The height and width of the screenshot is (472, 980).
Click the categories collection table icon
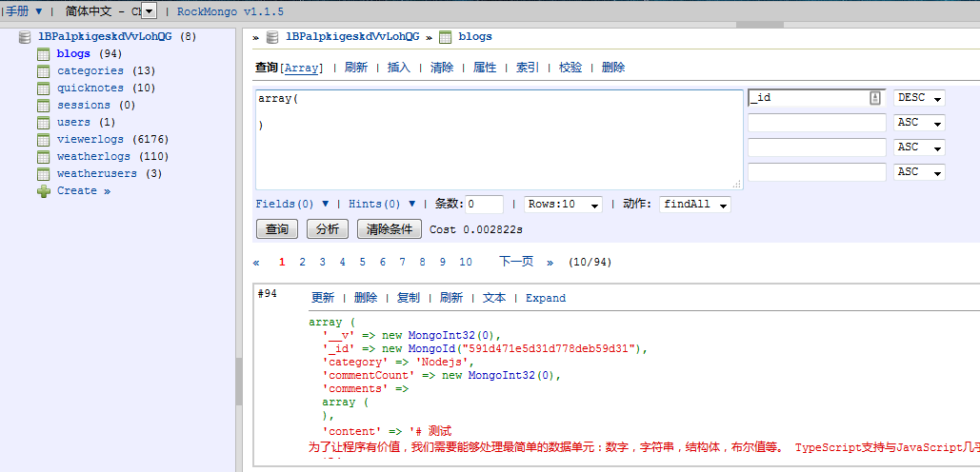click(x=43, y=71)
